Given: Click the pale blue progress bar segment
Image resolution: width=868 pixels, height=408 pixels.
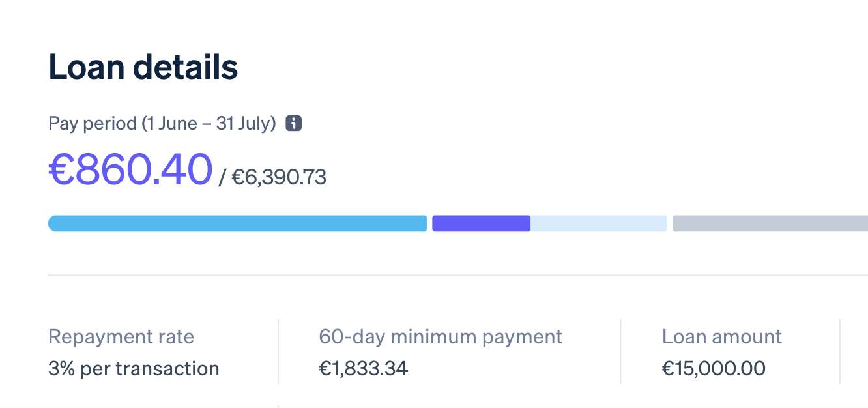Looking at the screenshot, I should point(599,224).
